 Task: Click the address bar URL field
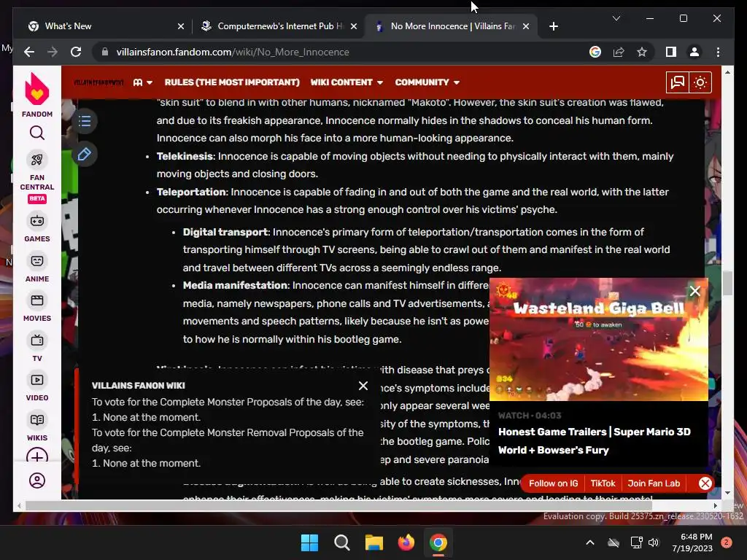click(x=333, y=52)
